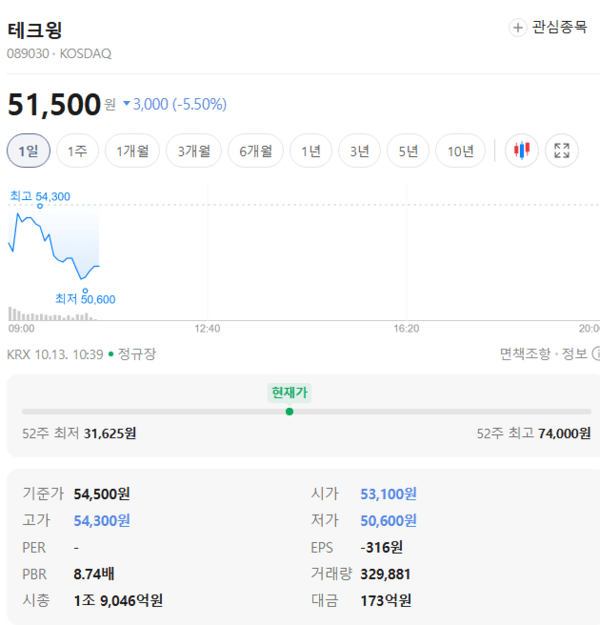Open the 면책조항 disclaimer link

[525, 354]
